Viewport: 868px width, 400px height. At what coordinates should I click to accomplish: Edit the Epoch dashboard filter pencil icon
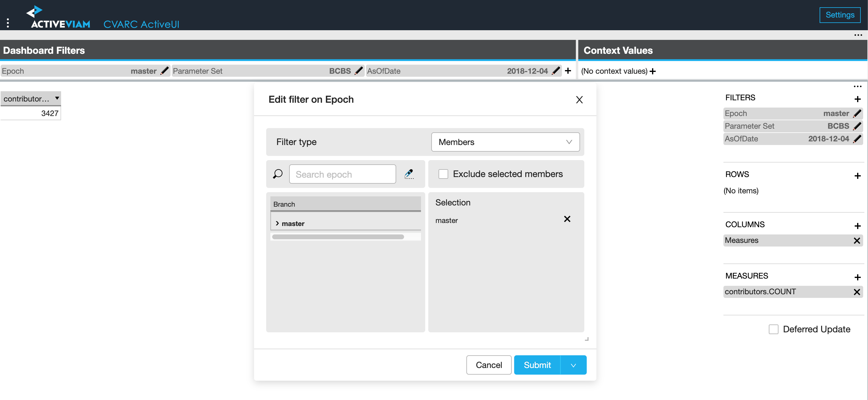pyautogui.click(x=165, y=71)
